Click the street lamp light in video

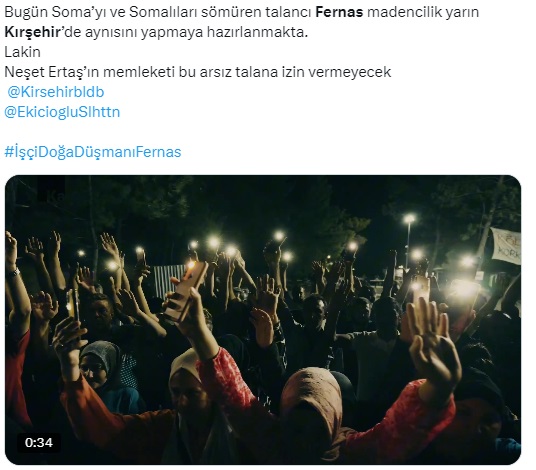click(409, 219)
